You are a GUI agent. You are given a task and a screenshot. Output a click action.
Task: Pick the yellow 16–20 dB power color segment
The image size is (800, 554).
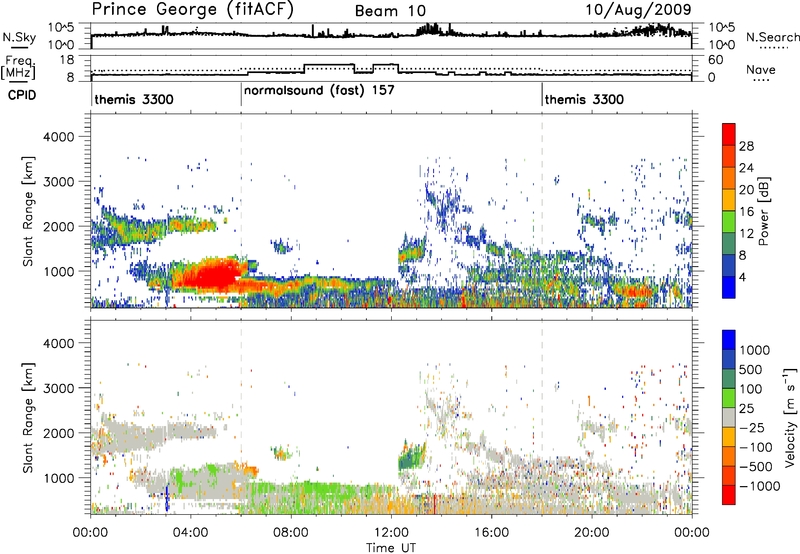coord(729,200)
